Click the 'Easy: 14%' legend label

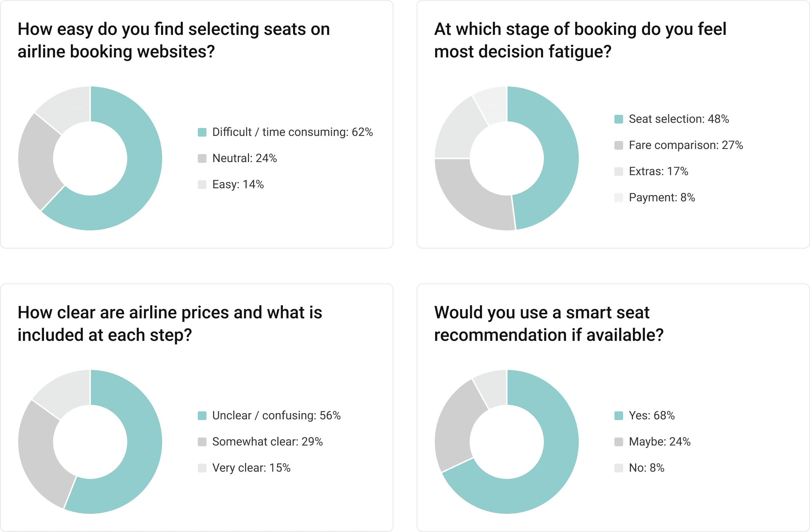[238, 185]
